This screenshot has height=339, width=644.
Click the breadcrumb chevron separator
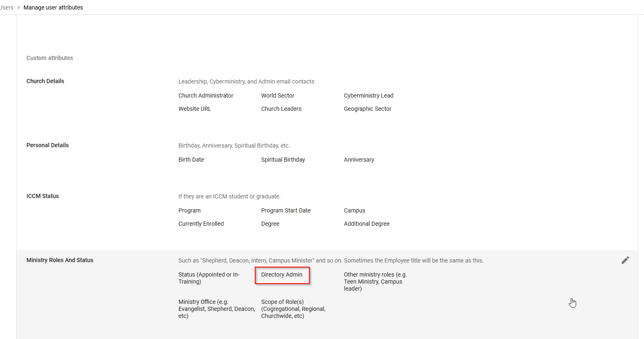coord(19,7)
